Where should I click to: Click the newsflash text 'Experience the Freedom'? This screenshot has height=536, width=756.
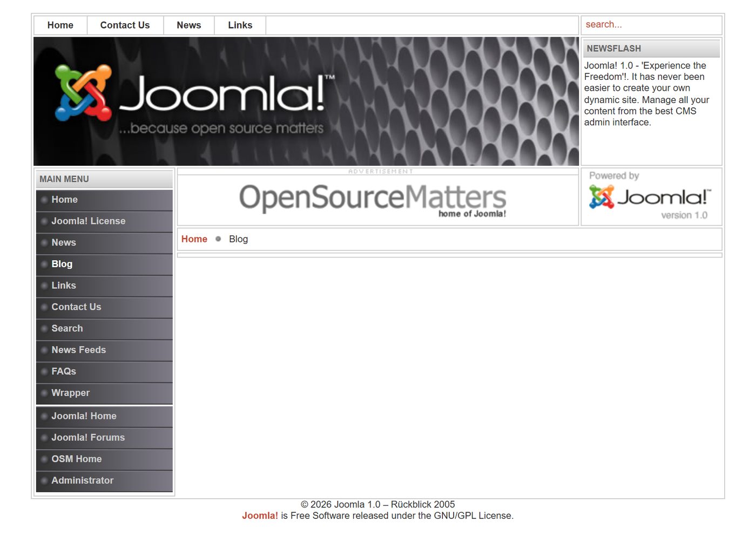point(646,71)
